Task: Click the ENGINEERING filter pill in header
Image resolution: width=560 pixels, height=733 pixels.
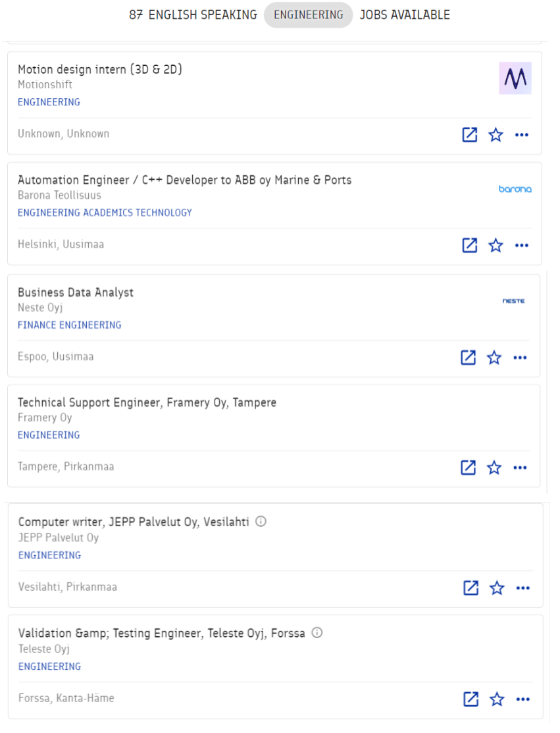Action: pos(308,14)
